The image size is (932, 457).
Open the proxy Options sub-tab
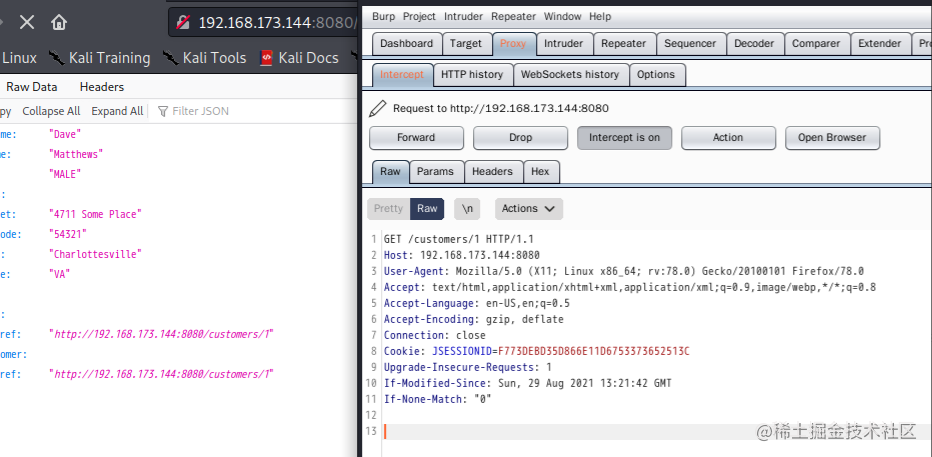click(x=656, y=75)
